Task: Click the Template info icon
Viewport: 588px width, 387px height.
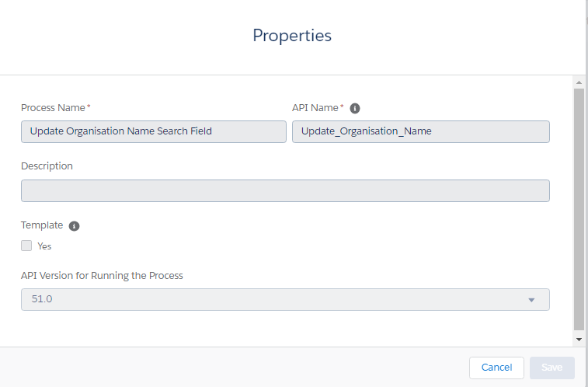Action: click(74, 226)
